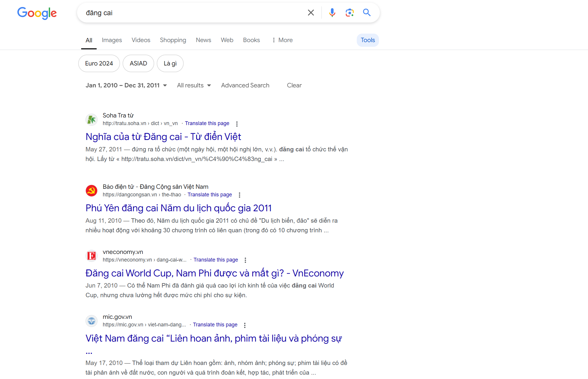The image size is (588, 379).
Task: Start voice search with the microphone icon
Action: click(332, 13)
